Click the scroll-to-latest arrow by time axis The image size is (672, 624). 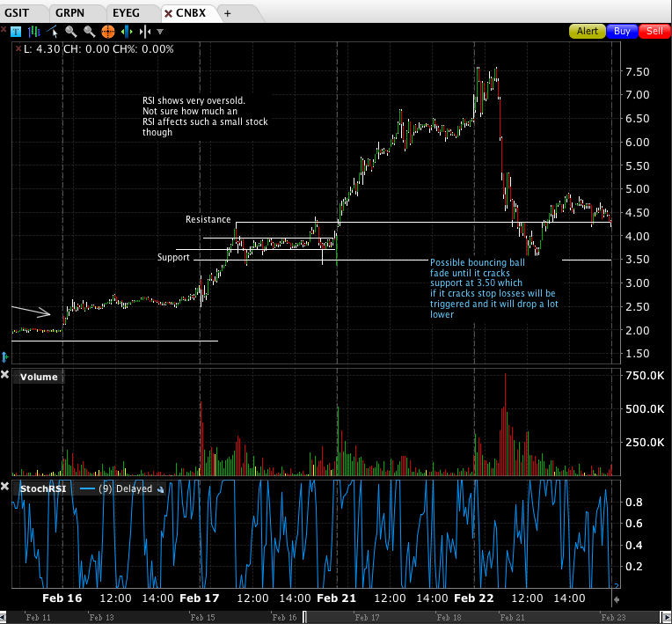617,599
